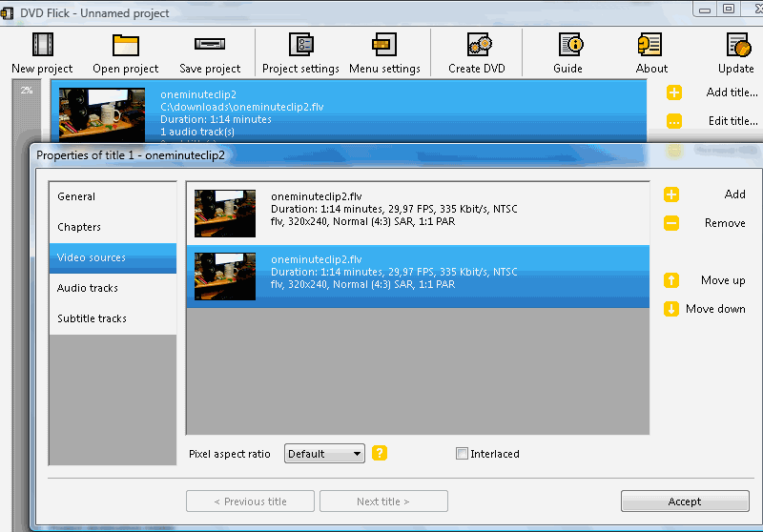Screen dimensions: 763x532
Task: Click the yellow dots icon beside Edit title
Action: click(x=674, y=121)
